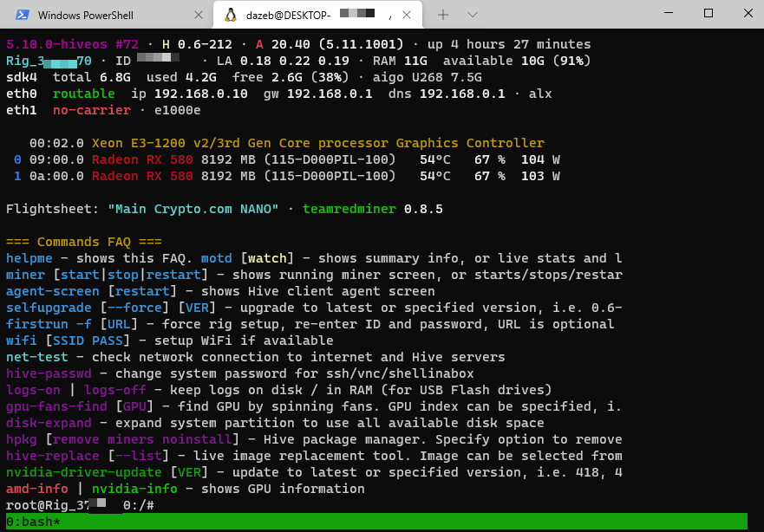
Task: Click the "nvidia-driver-update" command text
Action: [84, 472]
